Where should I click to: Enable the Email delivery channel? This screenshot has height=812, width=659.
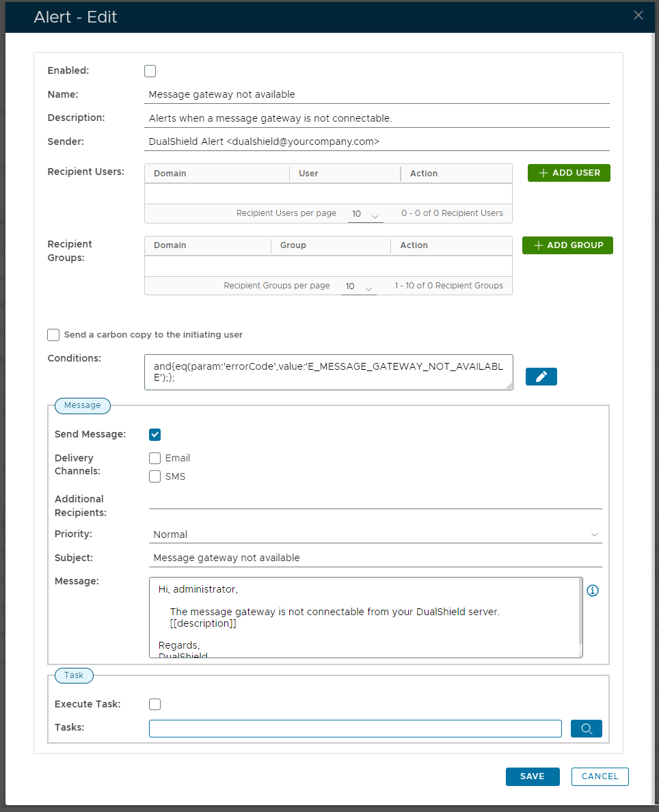pyautogui.click(x=155, y=459)
